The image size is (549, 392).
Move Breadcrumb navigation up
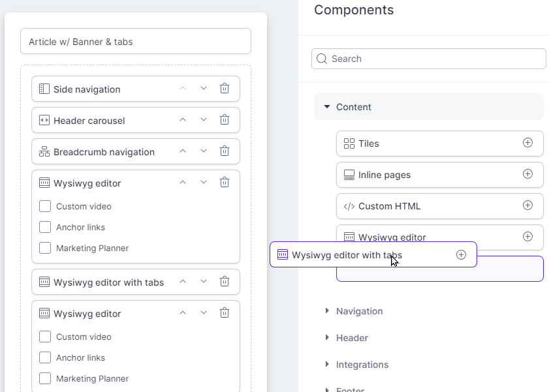183,151
